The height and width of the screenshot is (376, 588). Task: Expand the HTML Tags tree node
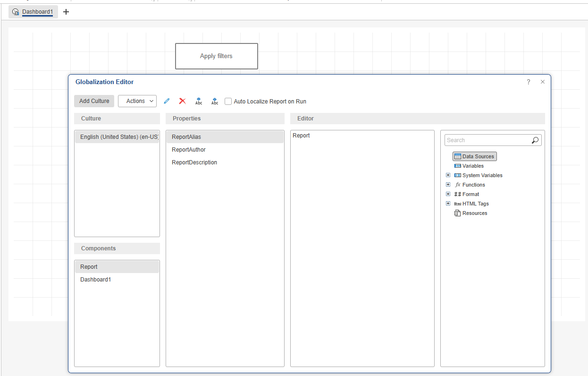448,204
